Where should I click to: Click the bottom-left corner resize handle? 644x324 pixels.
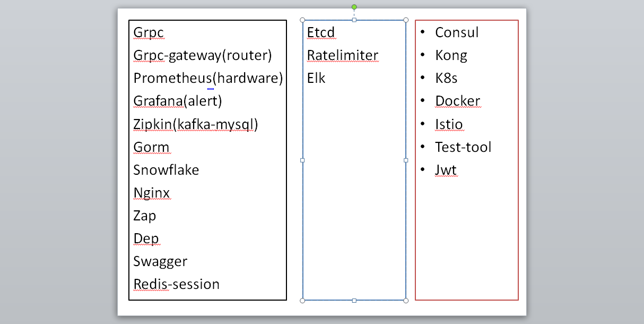302,301
